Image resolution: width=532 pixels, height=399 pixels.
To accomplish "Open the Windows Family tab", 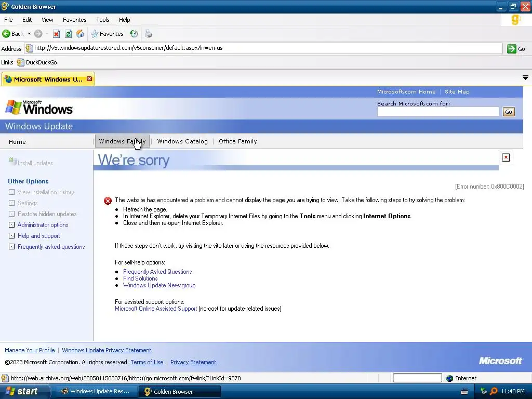I will click(x=122, y=141).
